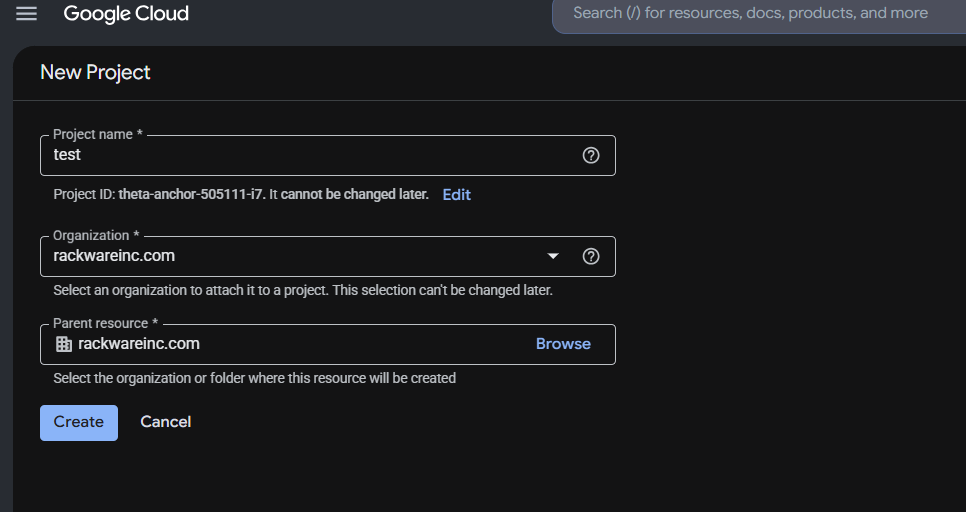Click the 'It cannot be changed later' text
The image size is (966, 512).
coord(349,194)
